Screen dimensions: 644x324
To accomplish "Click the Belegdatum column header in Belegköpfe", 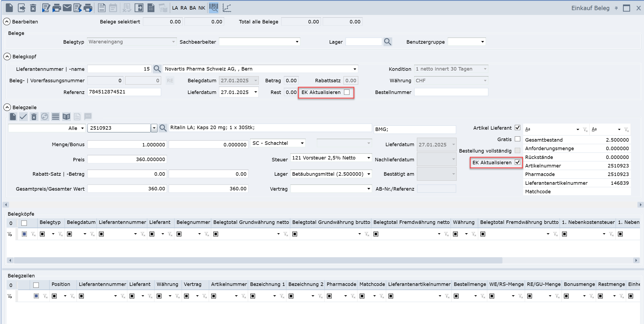I will coord(81,222).
